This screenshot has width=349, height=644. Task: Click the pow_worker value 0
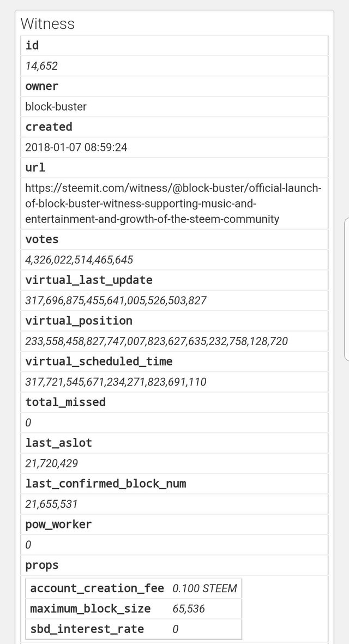[28, 545]
